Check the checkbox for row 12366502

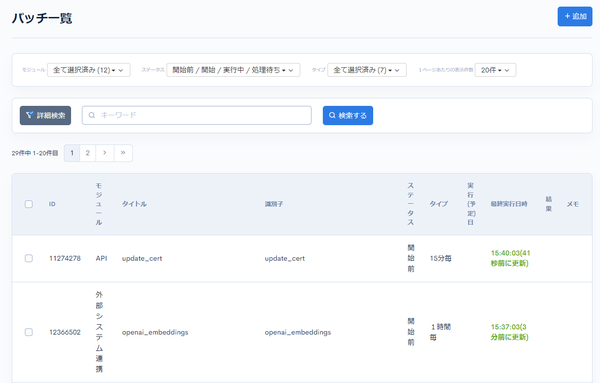tap(29, 332)
